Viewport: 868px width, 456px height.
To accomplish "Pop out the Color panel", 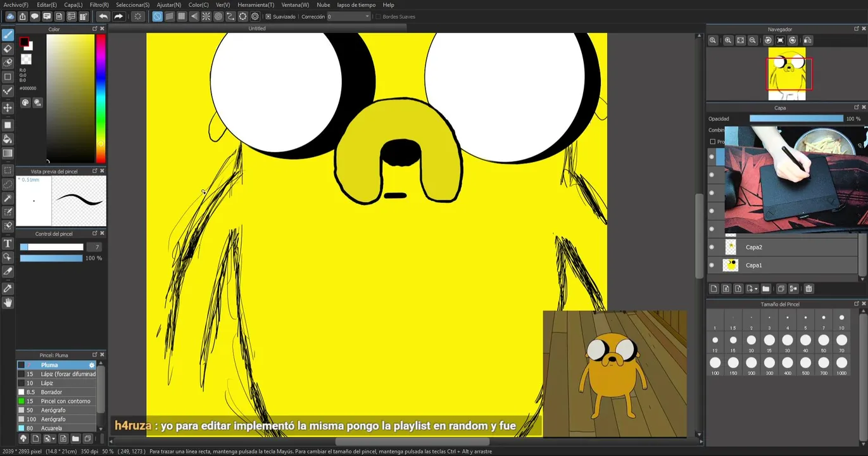I will tap(95, 28).
